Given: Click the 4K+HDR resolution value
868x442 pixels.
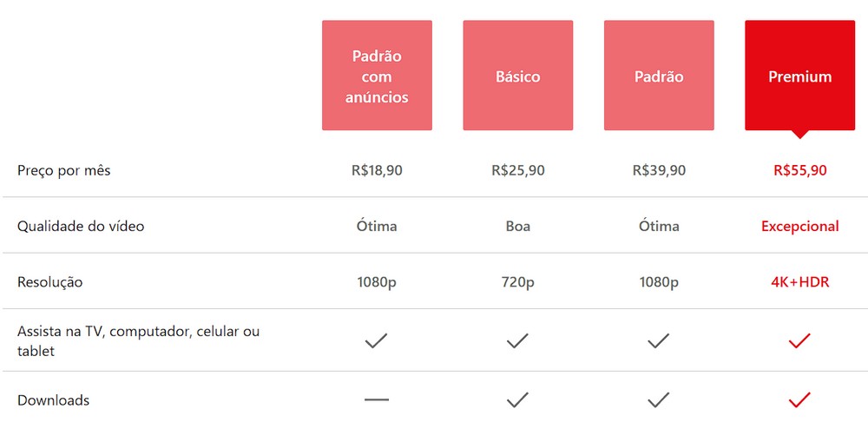Looking at the screenshot, I should point(799,282).
